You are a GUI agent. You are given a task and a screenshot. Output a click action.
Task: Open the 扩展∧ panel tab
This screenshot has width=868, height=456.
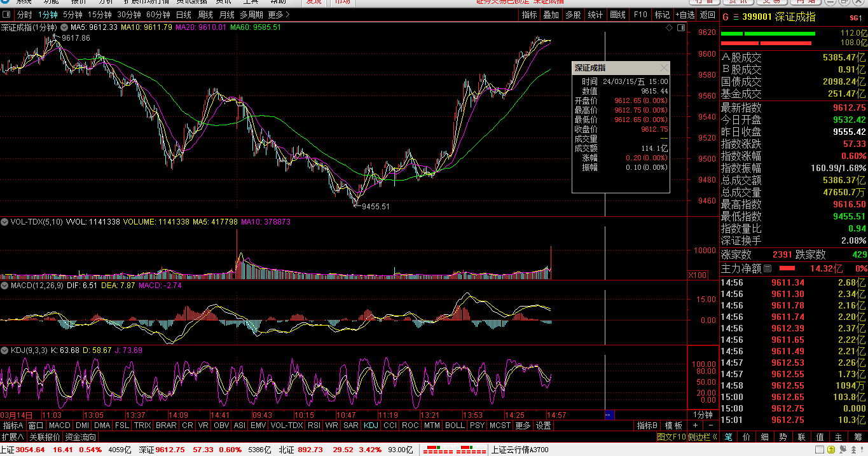tap(13, 437)
